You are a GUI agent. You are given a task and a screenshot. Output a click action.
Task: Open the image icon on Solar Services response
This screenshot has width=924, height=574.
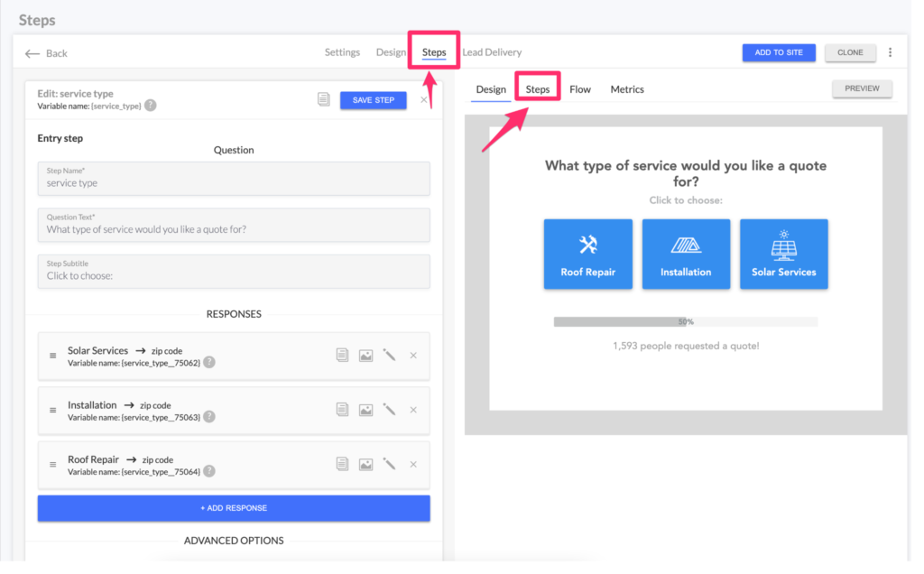pos(365,355)
